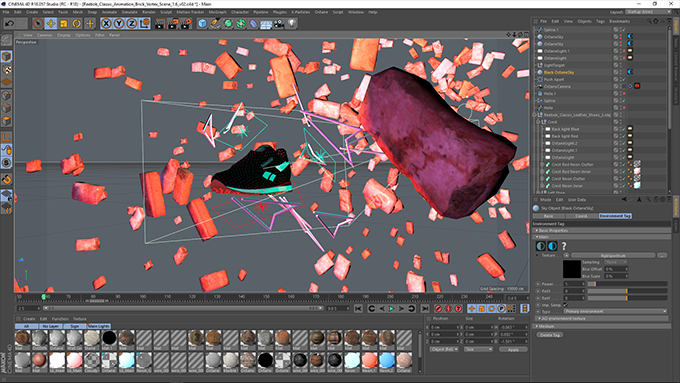This screenshot has height=383, width=680.
Task: Open Edit Render Settings icon
Action: click(x=186, y=23)
